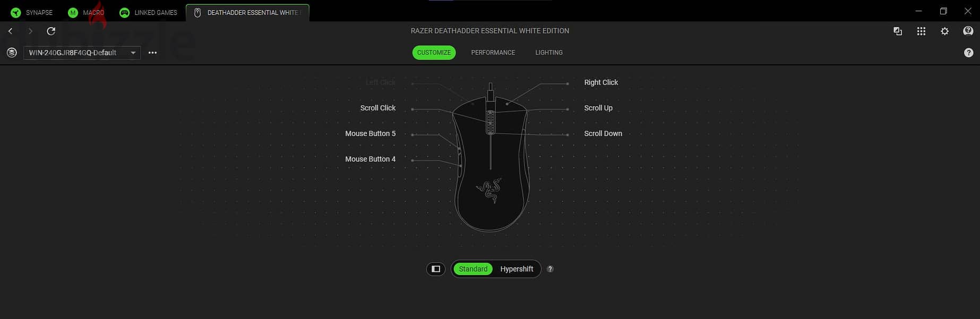Select the Customize tab

(434, 53)
